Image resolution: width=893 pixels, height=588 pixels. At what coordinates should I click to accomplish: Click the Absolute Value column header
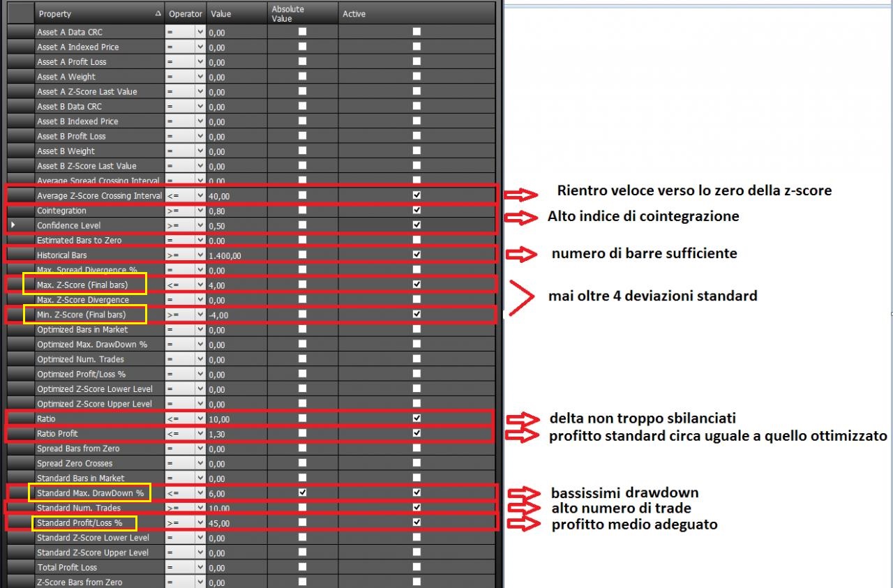[x=303, y=13]
